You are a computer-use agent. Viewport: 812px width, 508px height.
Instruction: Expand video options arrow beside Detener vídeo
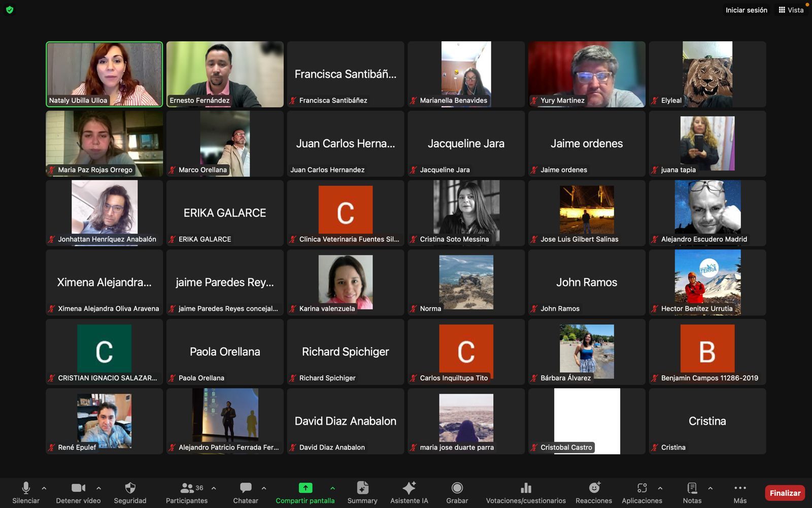(98, 488)
